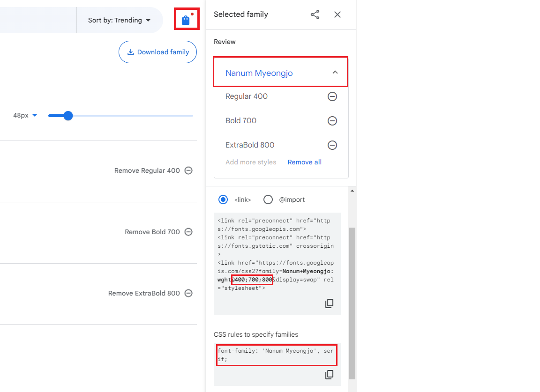Click minus icon beside 'Remove Regular 400' text
This screenshot has height=392, width=540.
click(188, 170)
